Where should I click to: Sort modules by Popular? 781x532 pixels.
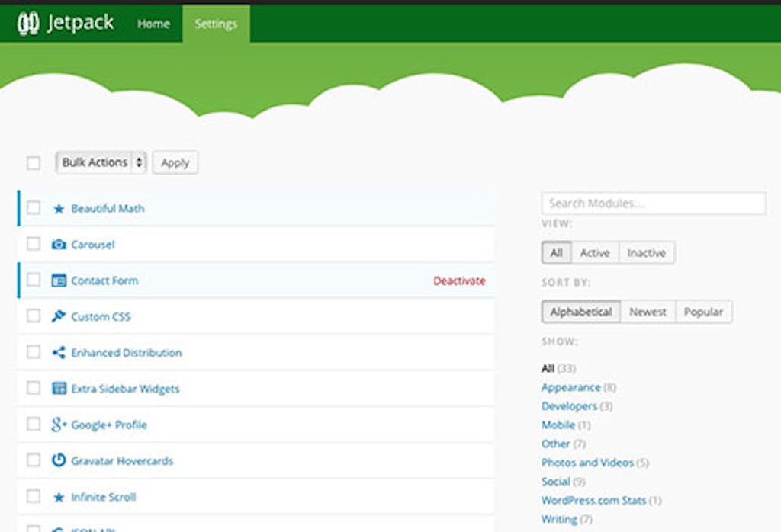704,311
